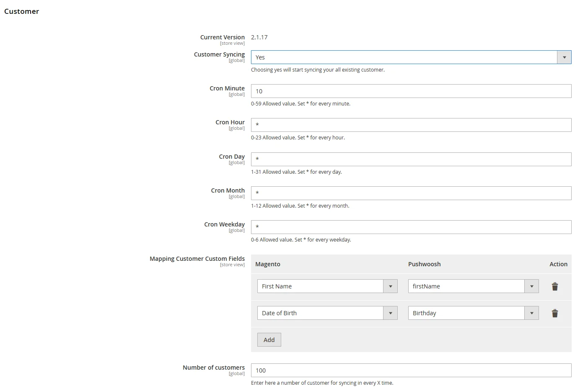The height and width of the screenshot is (391, 588).
Task: Expand the Magento First Name dropdown
Action: pyautogui.click(x=327, y=286)
